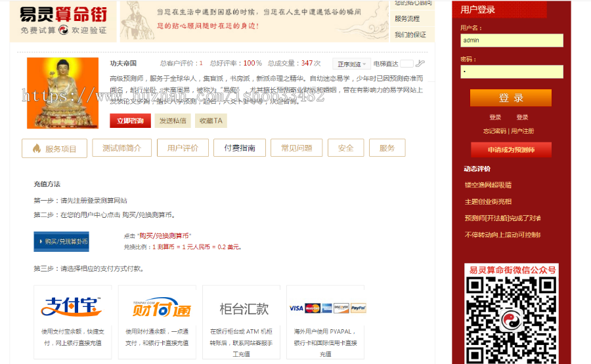
Task: Click the VISA card icon
Action: [296, 308]
